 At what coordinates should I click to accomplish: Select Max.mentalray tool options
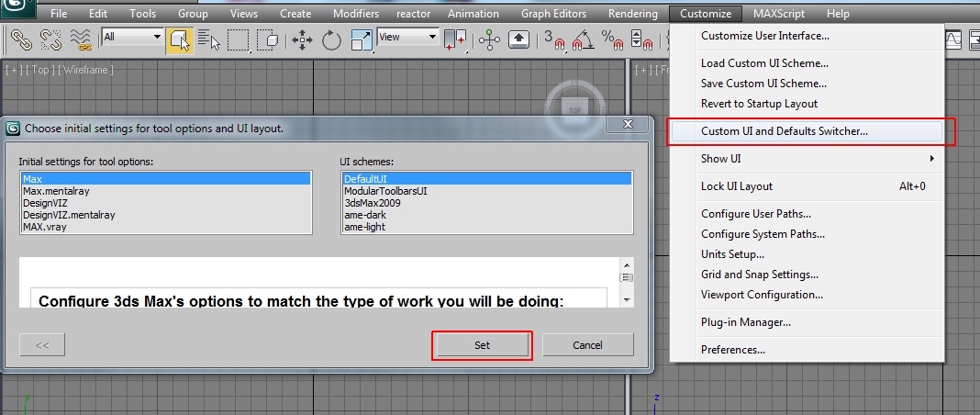point(165,191)
